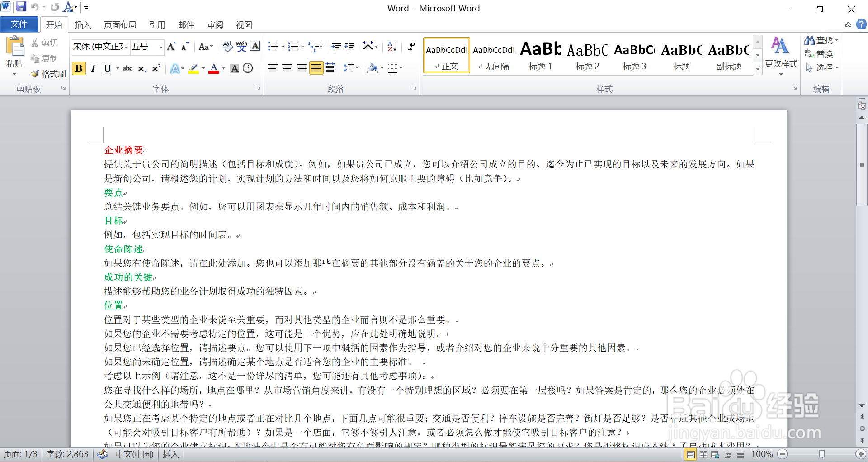Open the numbering list dropdown arrow
This screenshot has width=868, height=462.
[x=303, y=47]
